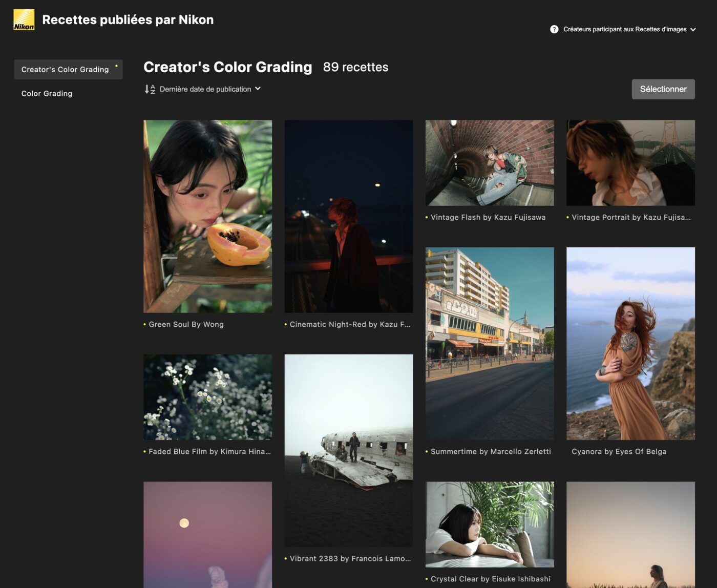Click the Vibrant 2383 plane wreck photo
The height and width of the screenshot is (588, 717).
348,450
